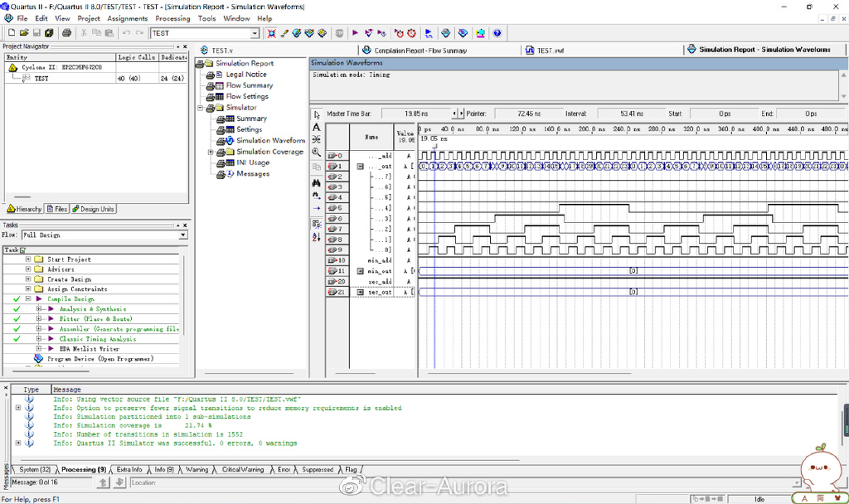Click the Undo toolbar icon
The image size is (849, 504).
126,33
